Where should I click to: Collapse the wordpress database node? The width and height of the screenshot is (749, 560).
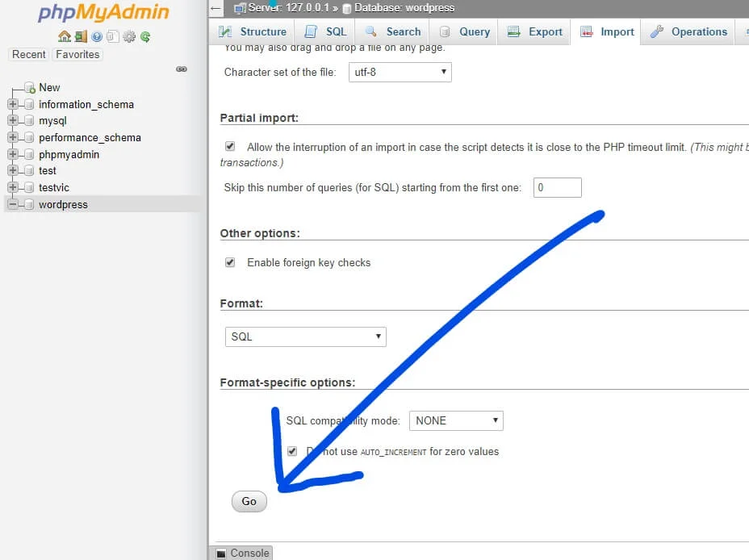pos(13,204)
